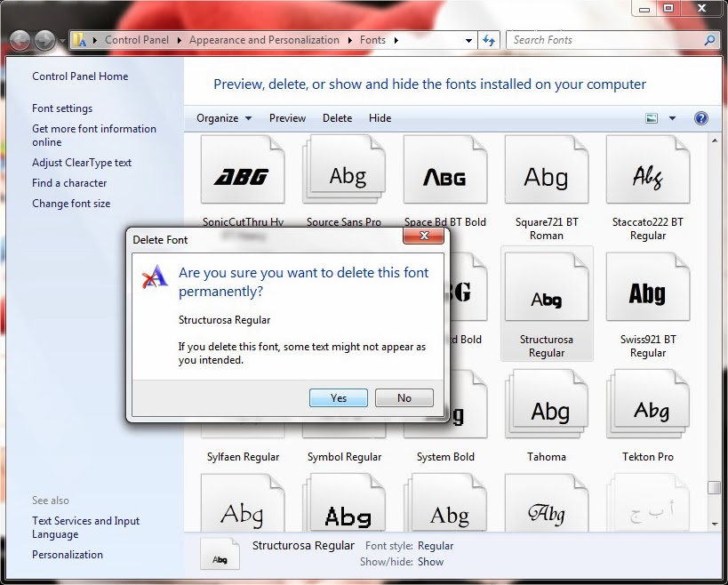
Task: Select the SonicCutThru Hv font icon
Action: point(243,170)
